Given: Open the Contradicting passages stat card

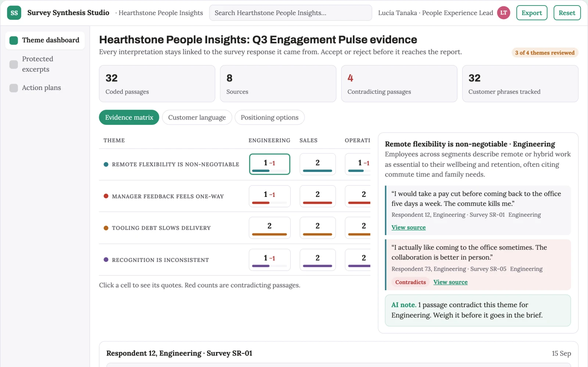Looking at the screenshot, I should click(399, 84).
